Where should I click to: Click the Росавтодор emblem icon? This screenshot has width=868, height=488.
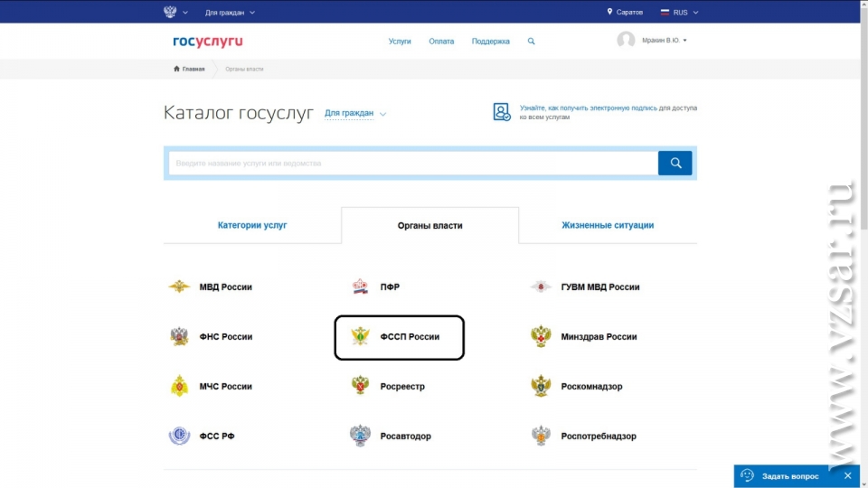pos(361,436)
